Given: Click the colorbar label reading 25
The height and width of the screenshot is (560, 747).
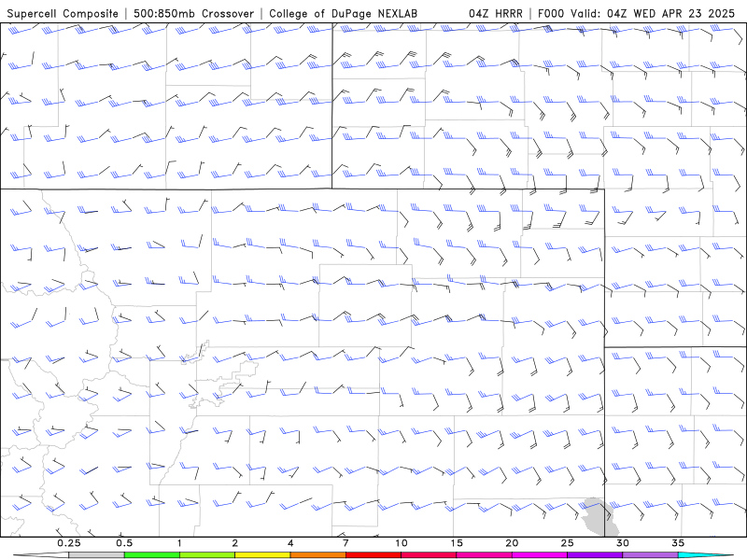Looking at the screenshot, I should click(x=567, y=543).
